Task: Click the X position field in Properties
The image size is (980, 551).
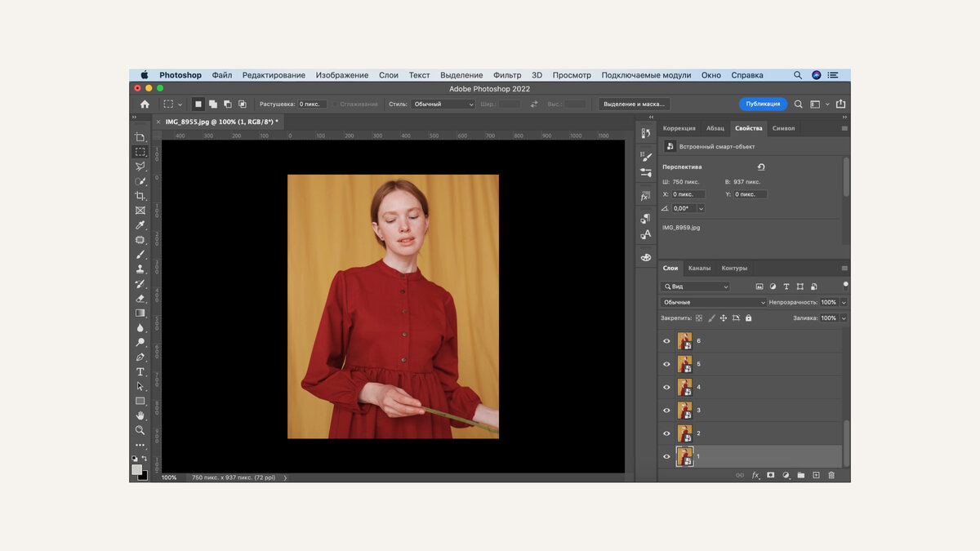Action: 688,194
